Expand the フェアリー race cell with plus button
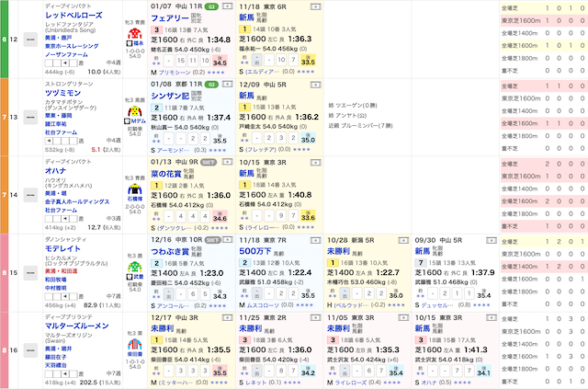 click(x=226, y=6)
